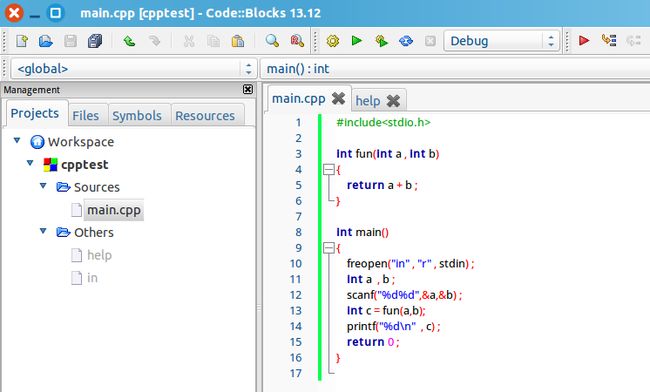The height and width of the screenshot is (392, 650).
Task: Switch to the Resources tab
Action: point(205,116)
